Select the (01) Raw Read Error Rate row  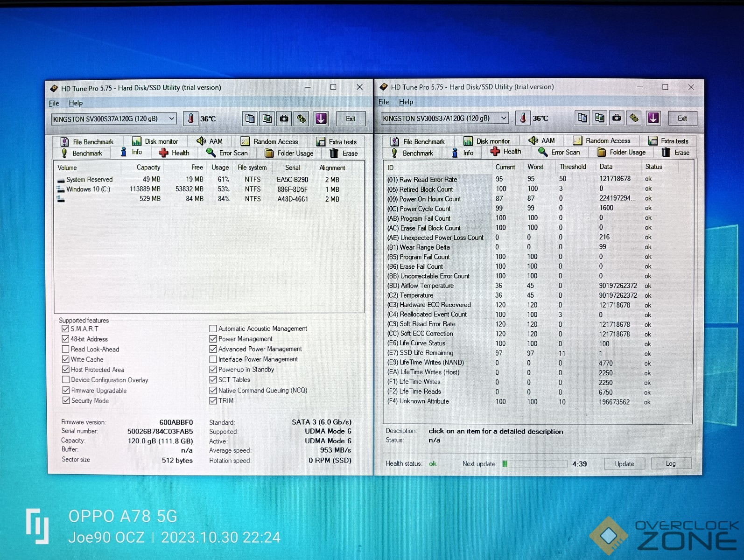pyautogui.click(x=537, y=179)
